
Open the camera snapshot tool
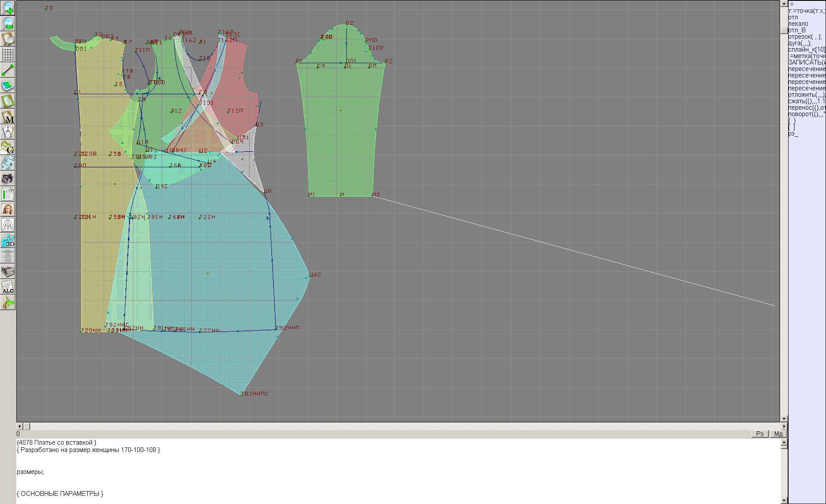[x=8, y=178]
